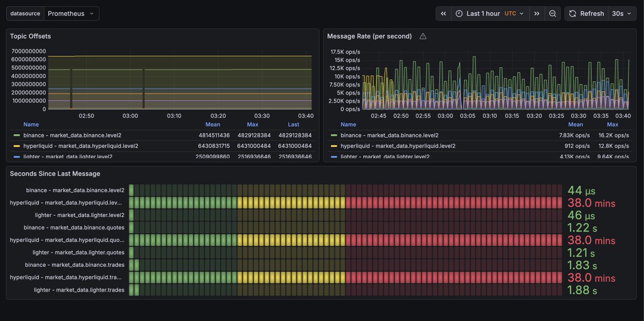Click the UTC timezone label in time picker
Screen dimensions: 644x321
[510, 13]
